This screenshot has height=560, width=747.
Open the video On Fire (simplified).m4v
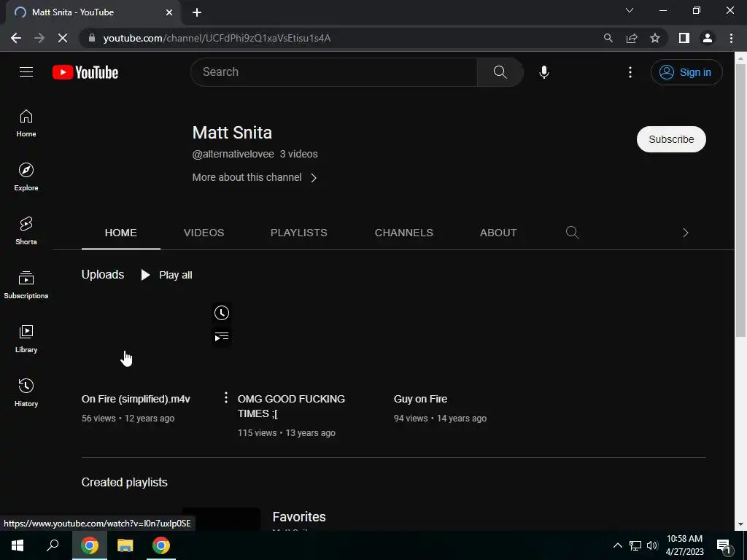[136, 399]
